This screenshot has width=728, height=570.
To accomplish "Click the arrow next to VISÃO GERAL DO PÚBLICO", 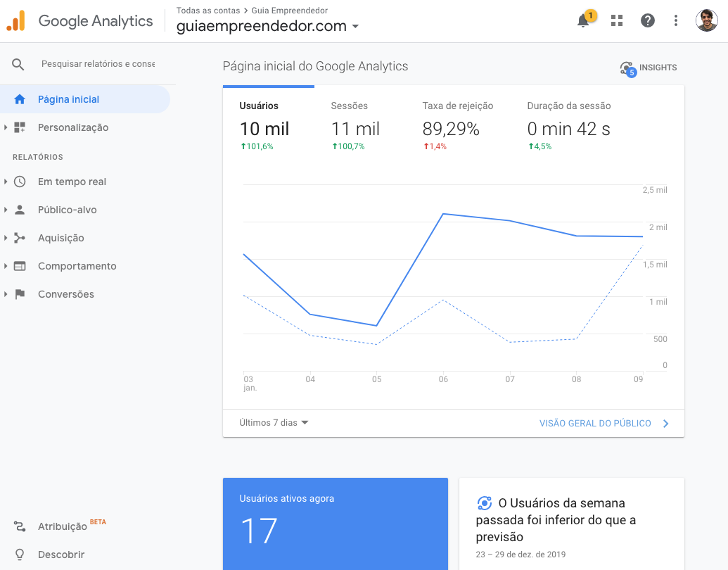I will (x=665, y=423).
